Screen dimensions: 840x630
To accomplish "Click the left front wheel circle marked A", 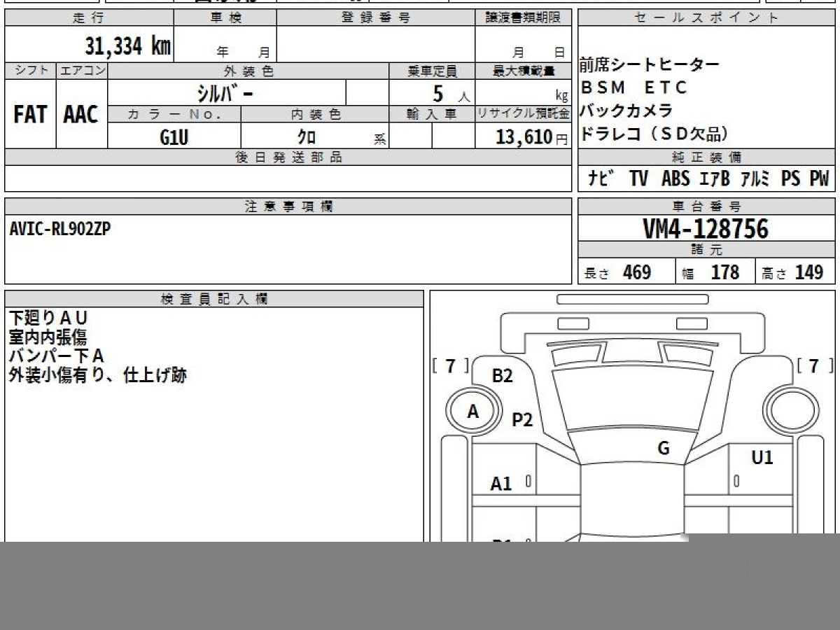I will click(474, 412).
